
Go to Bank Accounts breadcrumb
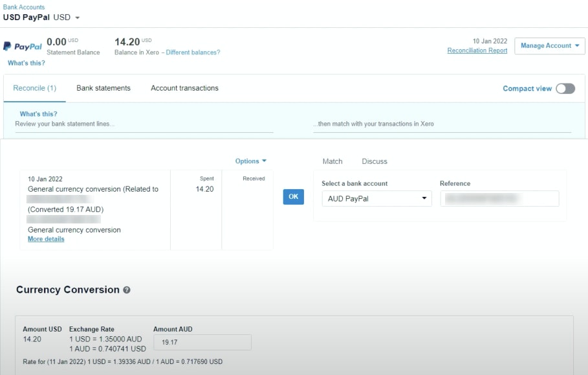tap(24, 7)
